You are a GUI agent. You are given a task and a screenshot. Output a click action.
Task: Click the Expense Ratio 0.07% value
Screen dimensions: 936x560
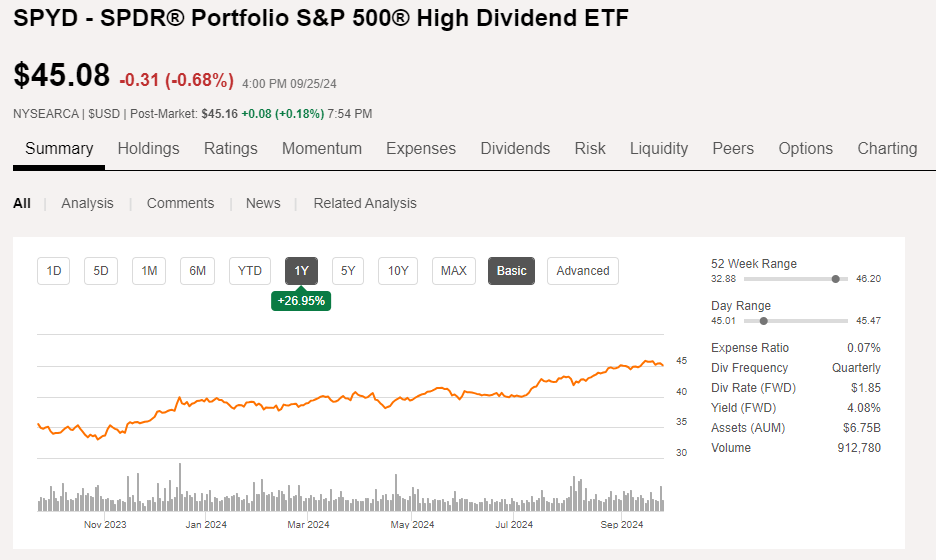[863, 347]
